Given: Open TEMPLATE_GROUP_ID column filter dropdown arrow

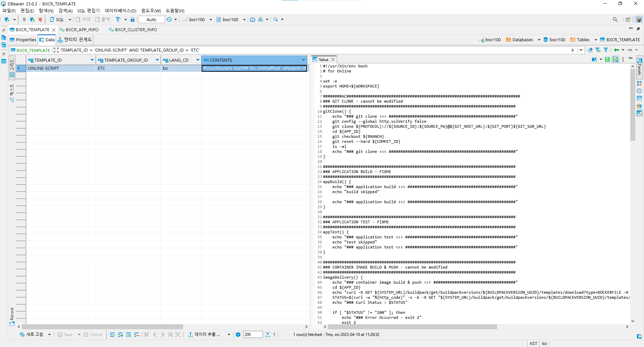Looking at the screenshot, I should 157,60.
